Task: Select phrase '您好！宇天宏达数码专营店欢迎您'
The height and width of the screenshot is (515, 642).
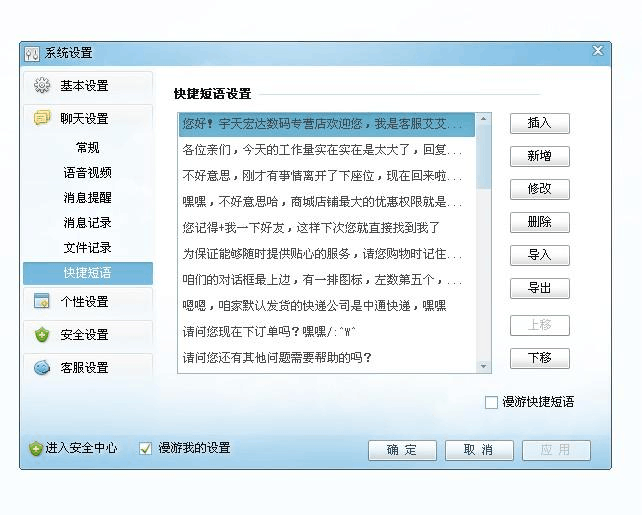Action: [327, 124]
